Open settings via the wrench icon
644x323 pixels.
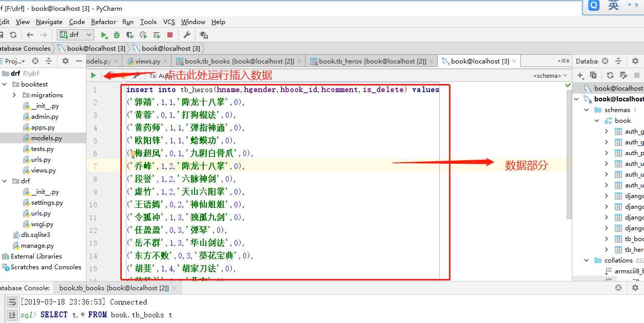187,35
